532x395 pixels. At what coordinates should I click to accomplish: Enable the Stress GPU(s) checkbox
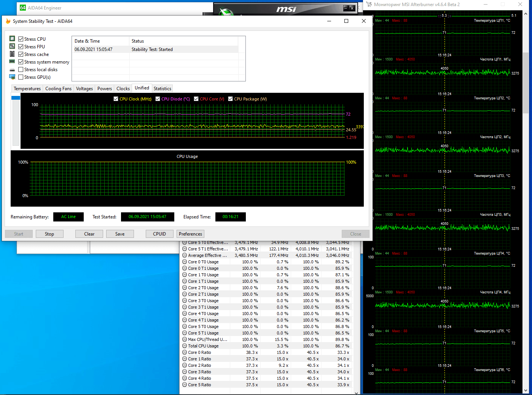pos(21,77)
